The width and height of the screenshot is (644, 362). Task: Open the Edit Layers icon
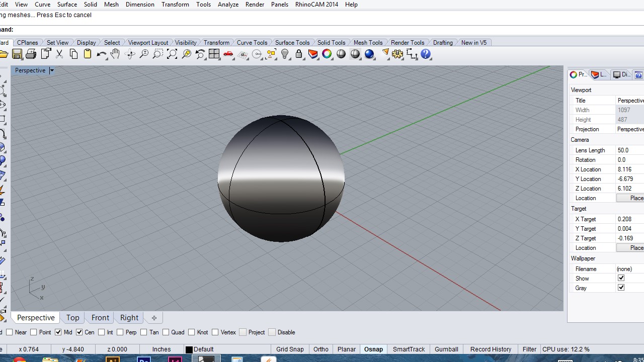click(313, 54)
